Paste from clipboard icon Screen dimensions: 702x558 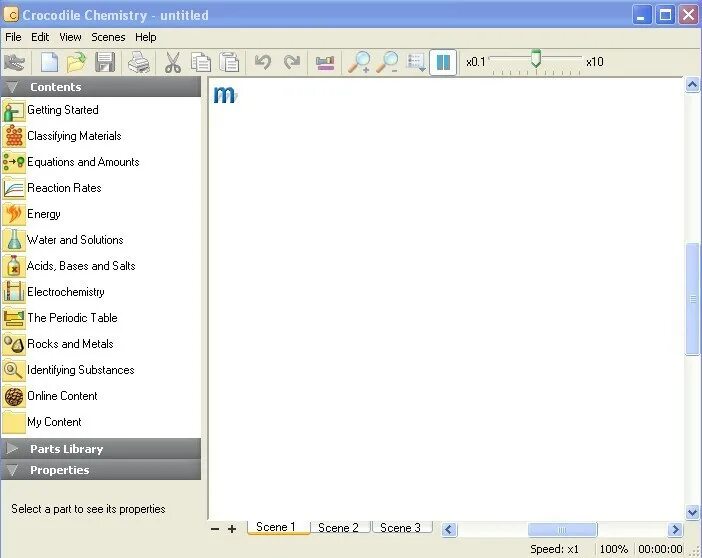click(x=229, y=62)
